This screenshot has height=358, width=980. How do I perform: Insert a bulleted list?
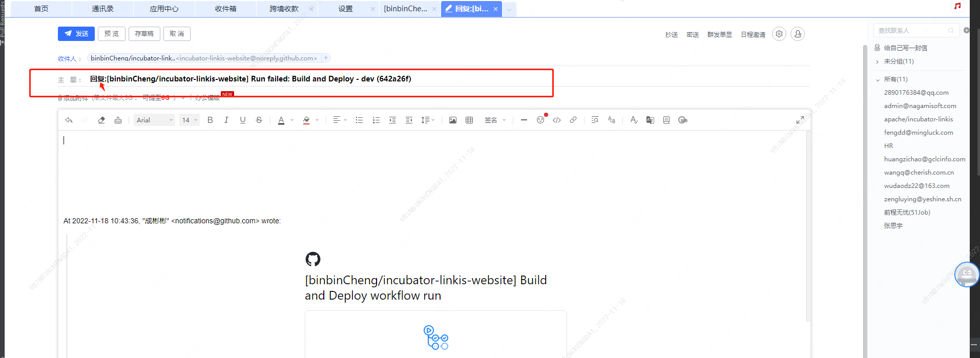(360, 120)
